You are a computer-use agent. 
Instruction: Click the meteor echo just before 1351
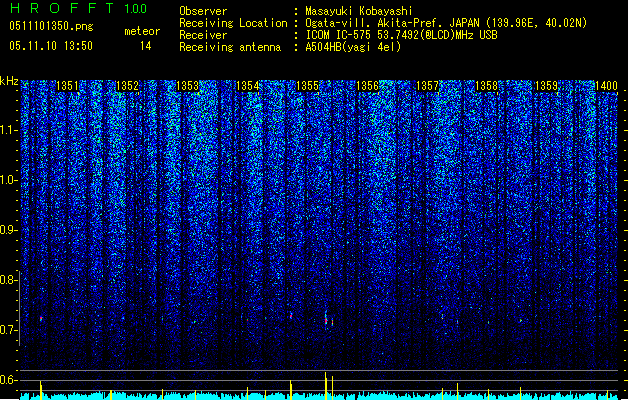click(x=41, y=319)
